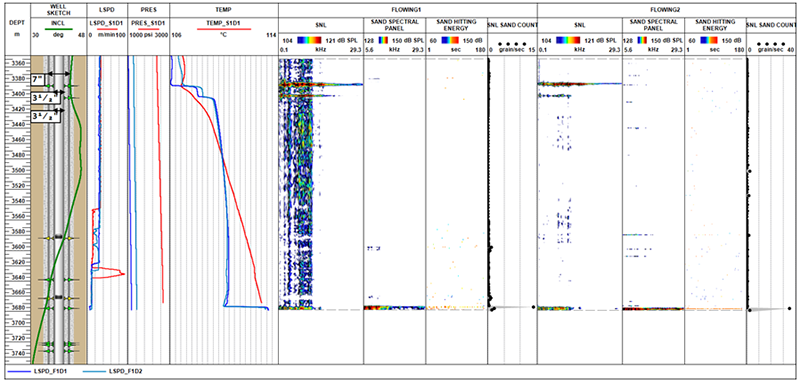Image resolution: width=800 pixels, height=383 pixels.
Task: Click the 3400 depth label
Action: point(17,94)
